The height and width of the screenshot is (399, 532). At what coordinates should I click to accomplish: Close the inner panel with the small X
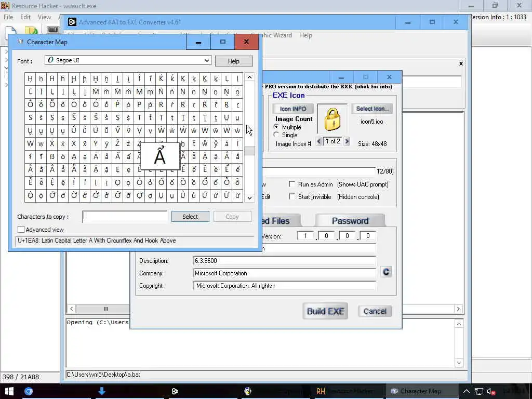pos(461,63)
